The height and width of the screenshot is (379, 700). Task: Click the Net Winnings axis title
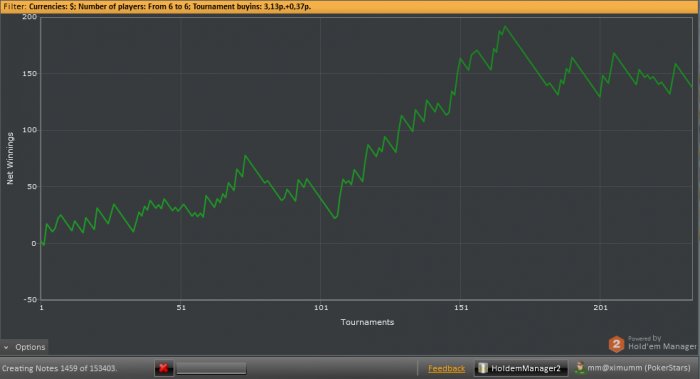[10, 158]
